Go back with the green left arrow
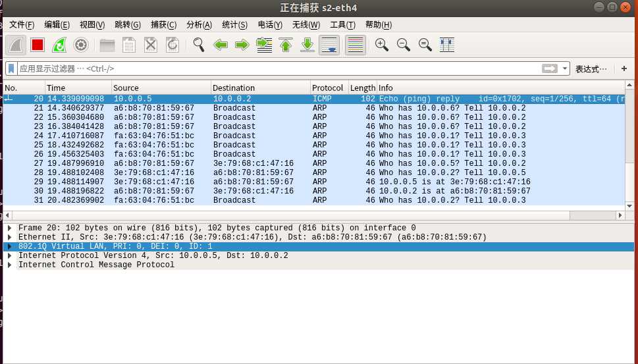The height and width of the screenshot is (364, 638). (x=221, y=45)
